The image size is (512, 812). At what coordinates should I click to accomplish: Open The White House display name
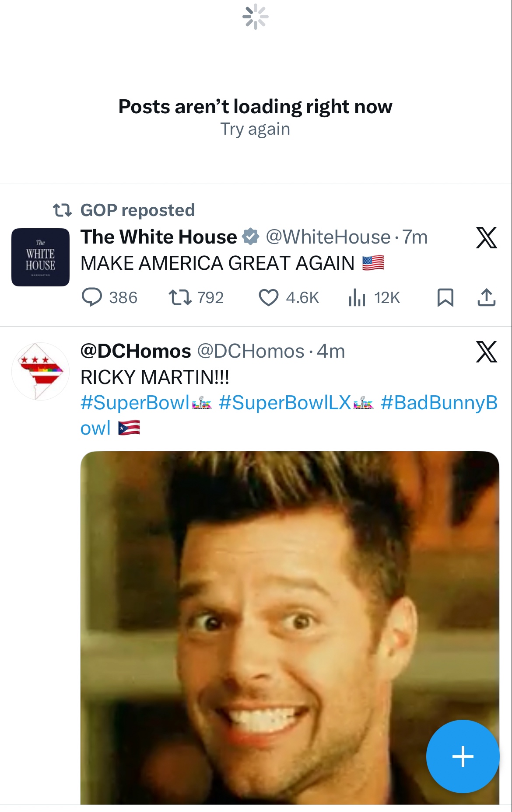pyautogui.click(x=158, y=237)
